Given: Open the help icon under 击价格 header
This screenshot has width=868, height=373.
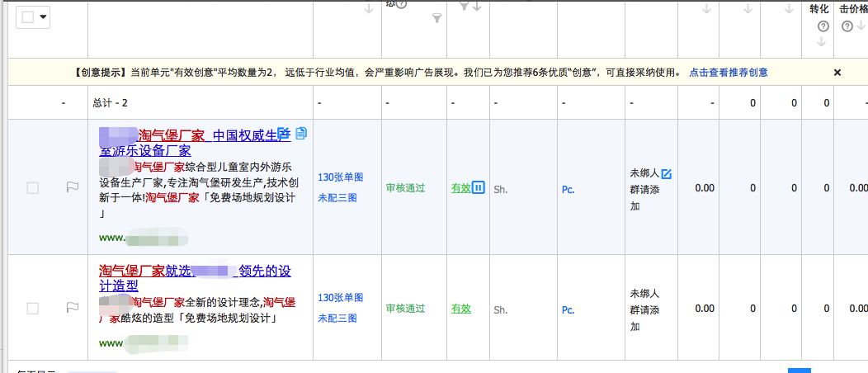Looking at the screenshot, I should coord(847,26).
